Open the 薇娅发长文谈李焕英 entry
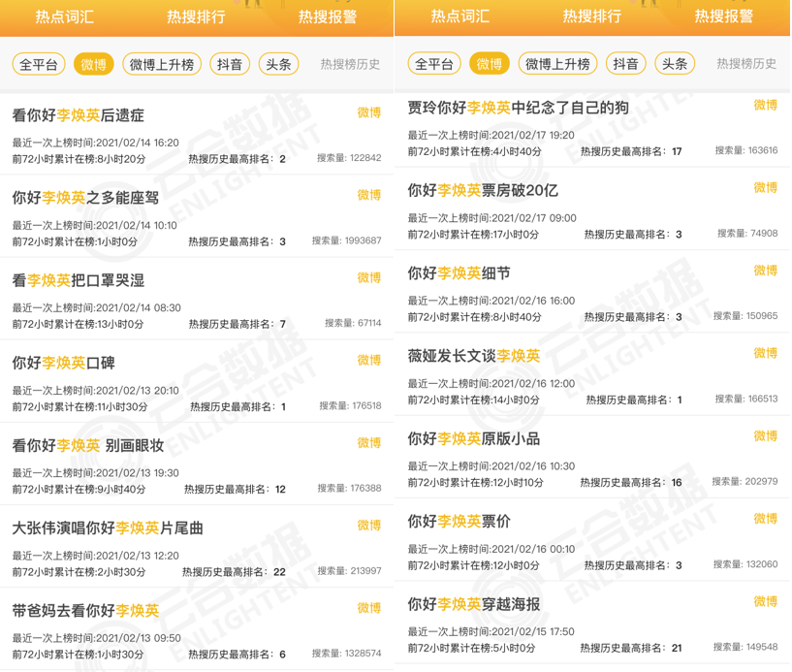The width and height of the screenshot is (792, 672). 592,374
